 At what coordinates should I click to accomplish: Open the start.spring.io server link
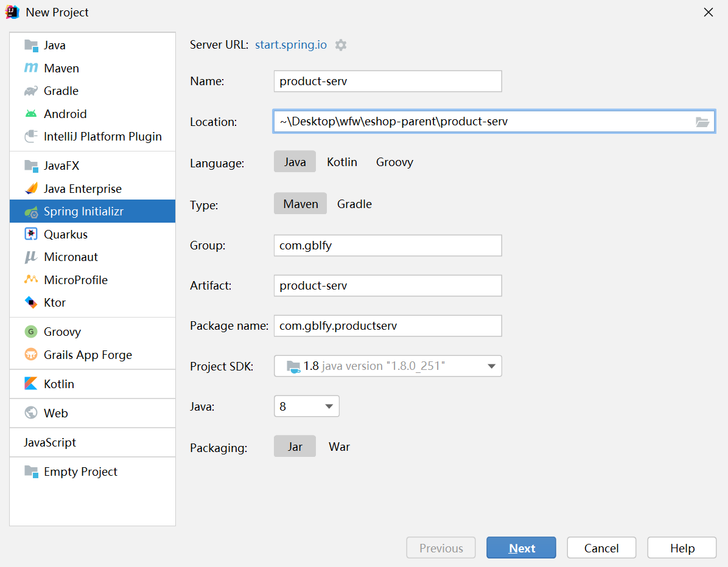(290, 44)
